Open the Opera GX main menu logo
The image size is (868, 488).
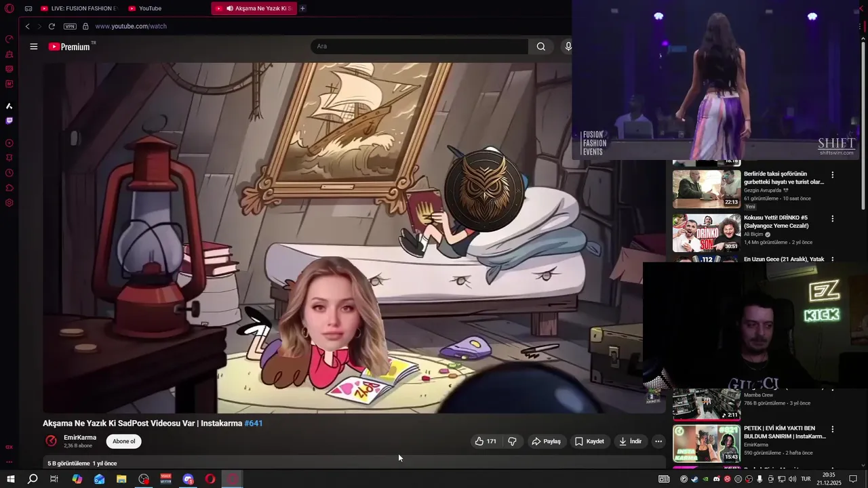pyautogui.click(x=9, y=8)
